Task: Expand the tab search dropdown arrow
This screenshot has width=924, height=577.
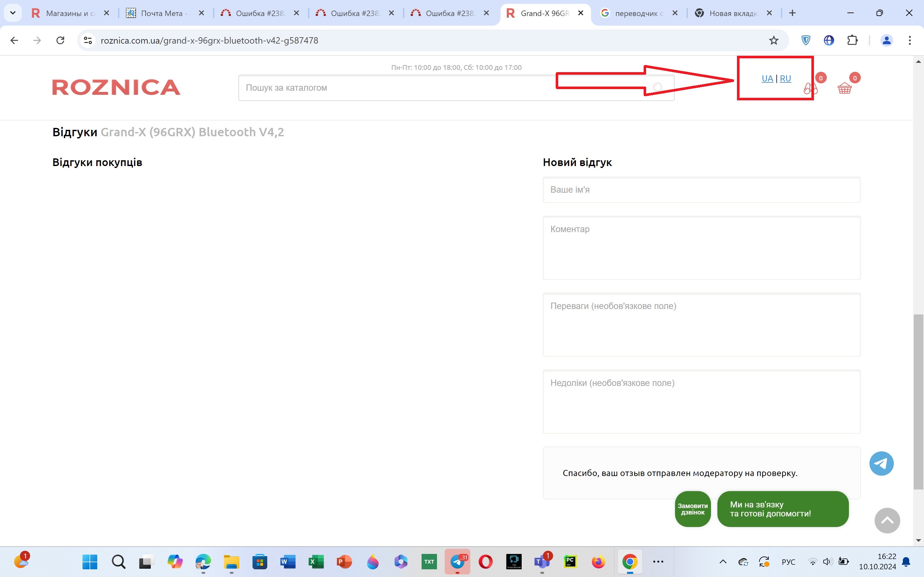Action: (x=13, y=13)
